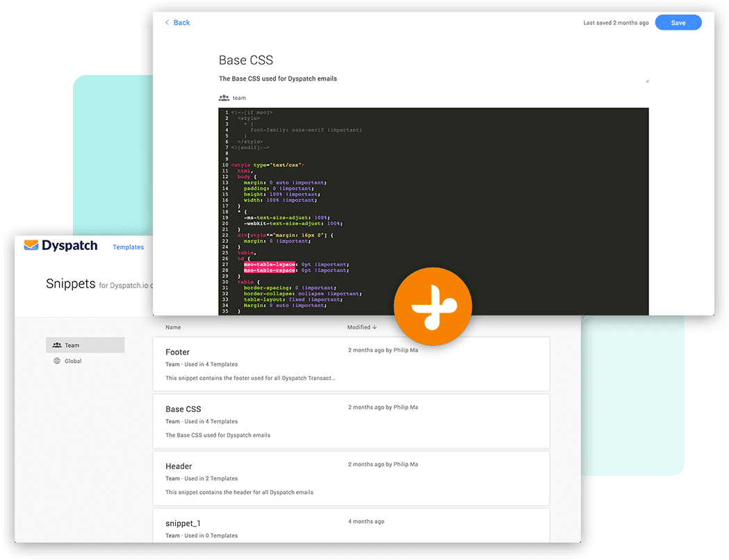
Task: Click the orange pinwheel plus icon
Action: pyautogui.click(x=433, y=306)
